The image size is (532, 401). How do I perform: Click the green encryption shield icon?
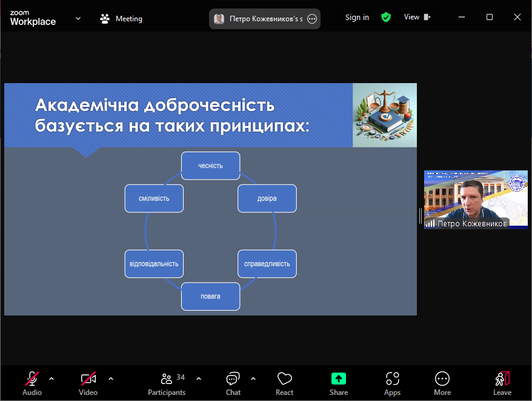[386, 18]
